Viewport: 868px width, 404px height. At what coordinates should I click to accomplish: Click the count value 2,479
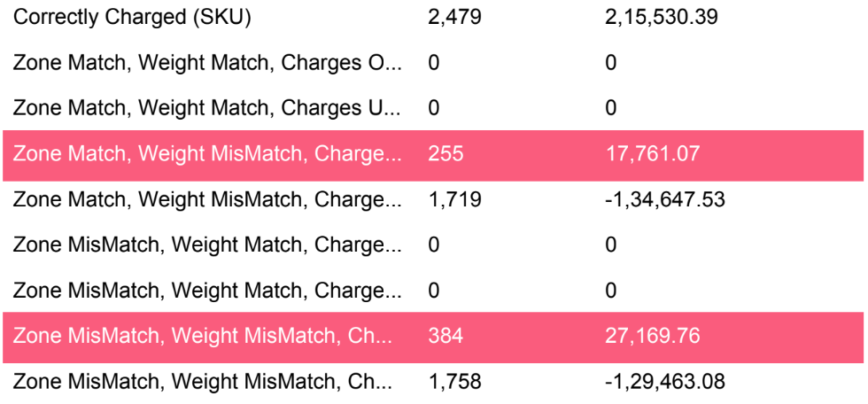pos(454,18)
